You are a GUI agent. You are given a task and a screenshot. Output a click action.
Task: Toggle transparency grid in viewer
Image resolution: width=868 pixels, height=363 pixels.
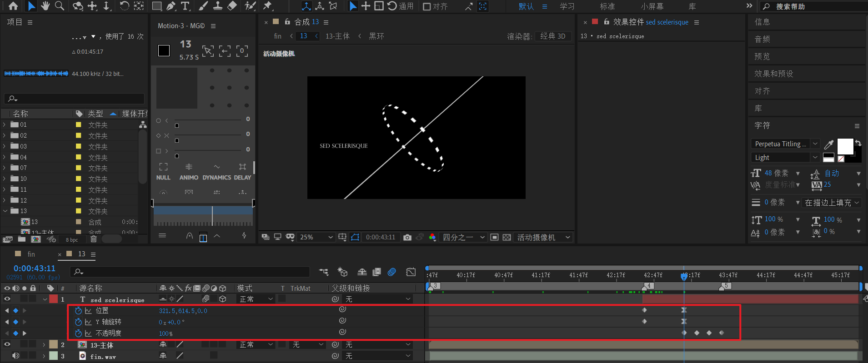tap(507, 237)
